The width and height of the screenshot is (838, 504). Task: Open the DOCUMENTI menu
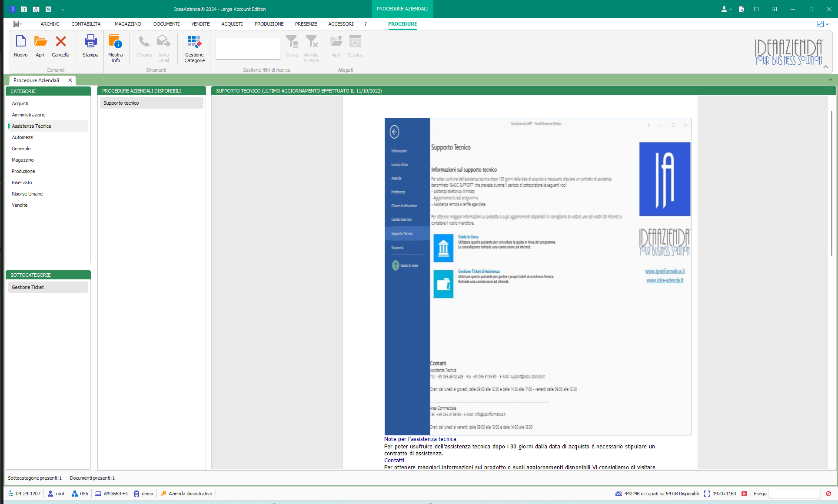pyautogui.click(x=166, y=24)
